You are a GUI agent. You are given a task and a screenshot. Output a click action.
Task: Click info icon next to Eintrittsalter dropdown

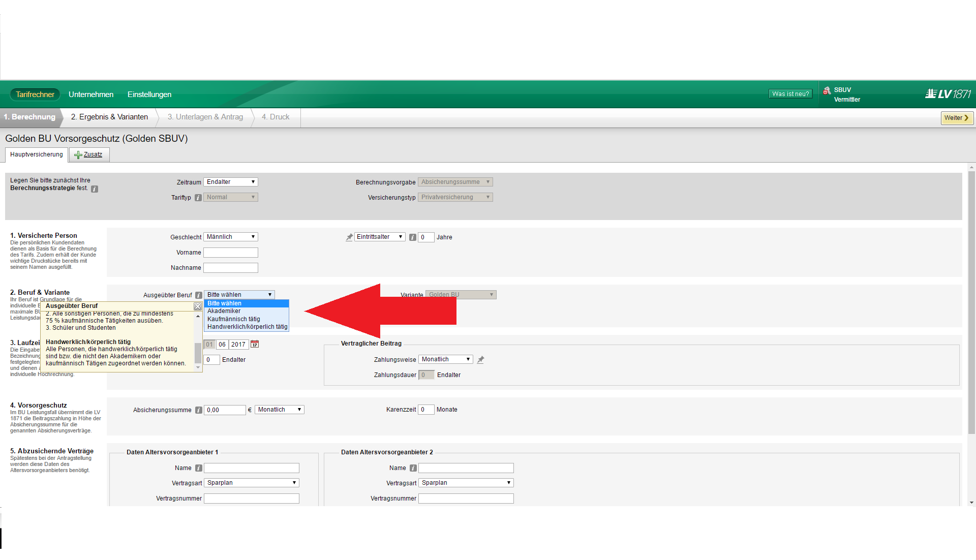(413, 237)
